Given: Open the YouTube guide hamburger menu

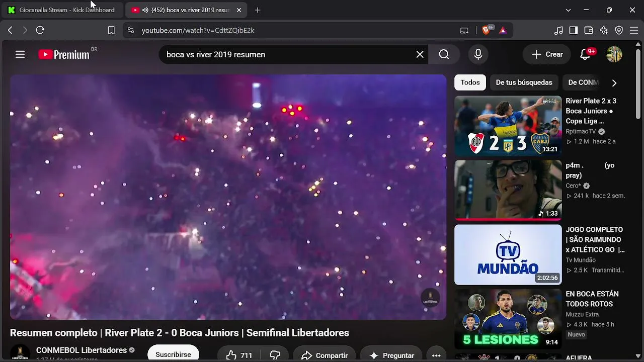Looking at the screenshot, I should pyautogui.click(x=20, y=54).
